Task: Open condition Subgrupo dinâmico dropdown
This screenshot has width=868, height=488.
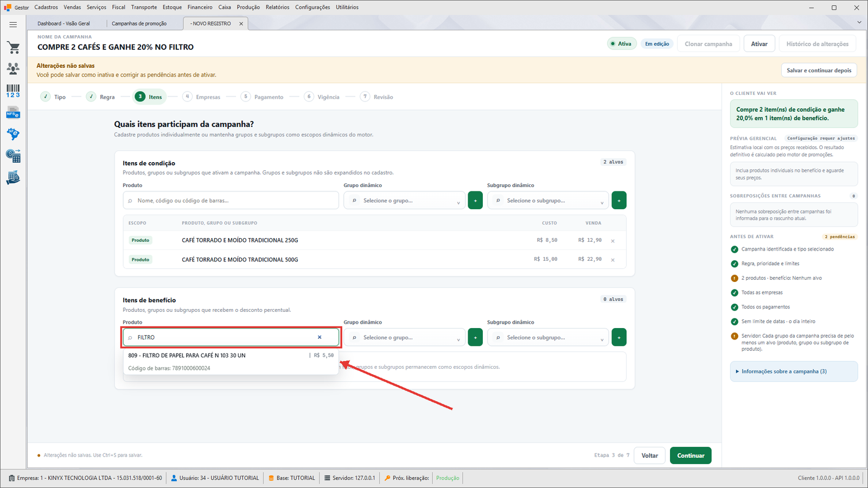Action: 548,201
